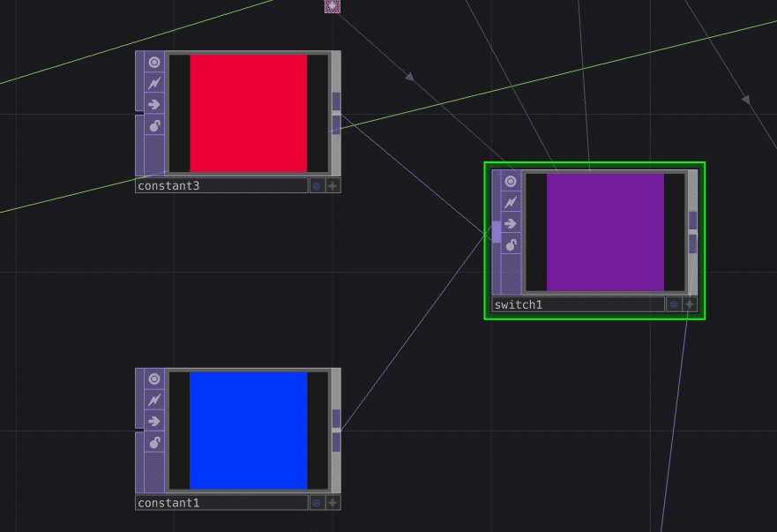Toggle the viewer flag on constant3

pos(154,62)
